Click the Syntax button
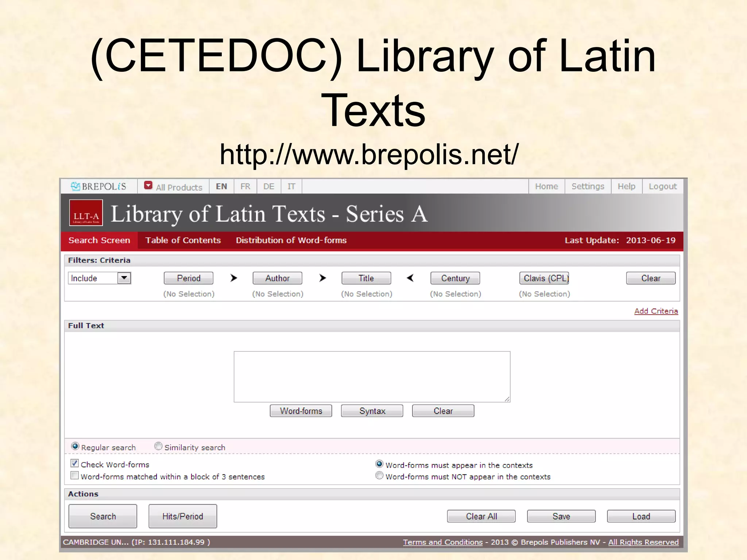 click(x=372, y=411)
